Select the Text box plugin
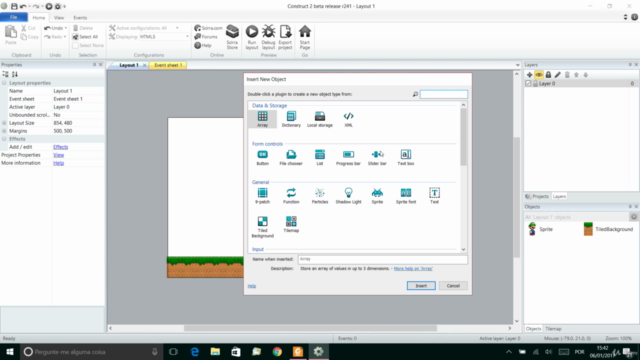Screen dimensions: 640x360 (x=406, y=157)
